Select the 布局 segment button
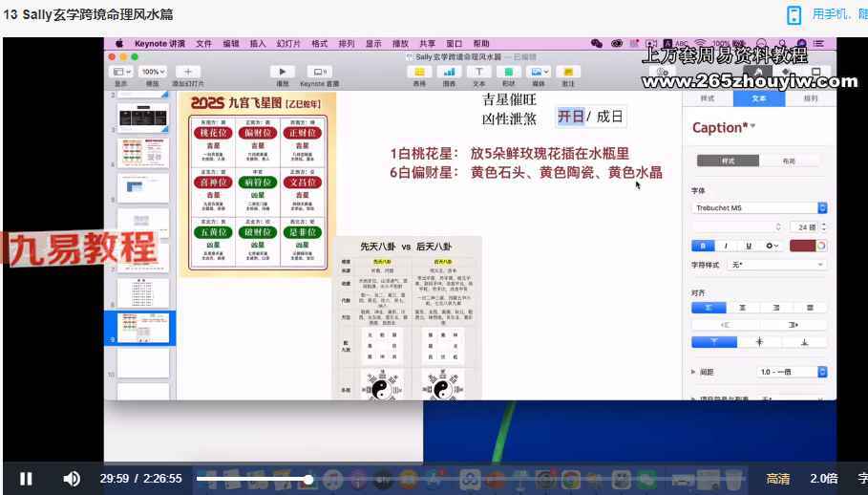Viewport: 868px width, 495px height. click(x=789, y=161)
